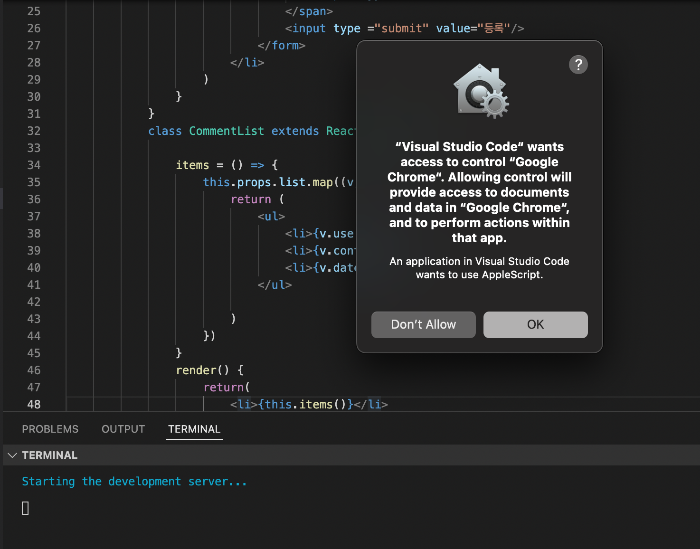Click line number 25 in the gutter

[x=34, y=11]
